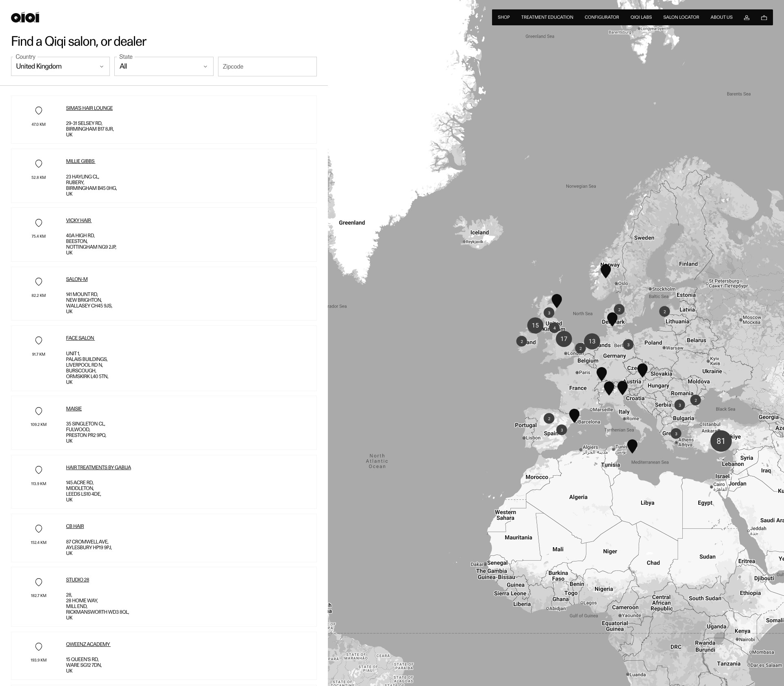Screen dimensions: 784x686
Task: Open the shopping bag cart icon
Action: pyautogui.click(x=764, y=18)
